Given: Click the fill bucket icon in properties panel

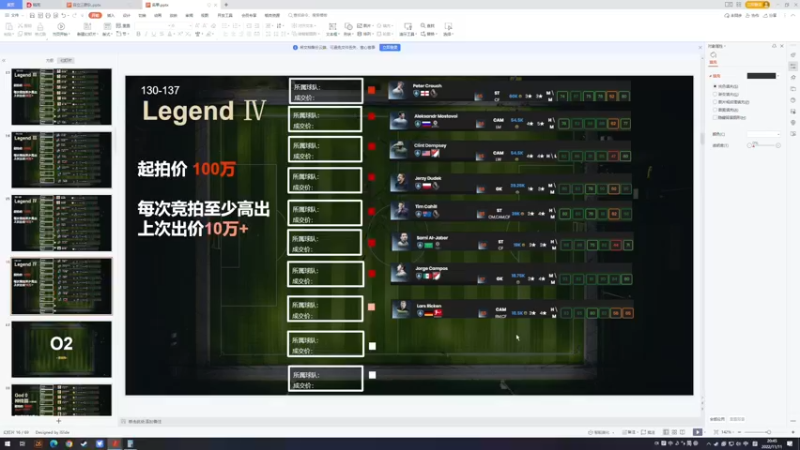Looking at the screenshot, I should [713, 55].
